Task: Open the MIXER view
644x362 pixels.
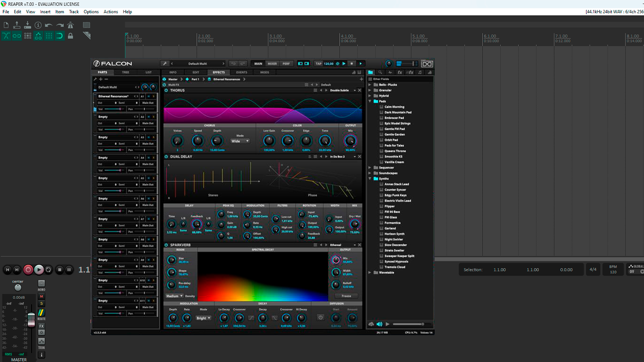Action: pyautogui.click(x=272, y=64)
